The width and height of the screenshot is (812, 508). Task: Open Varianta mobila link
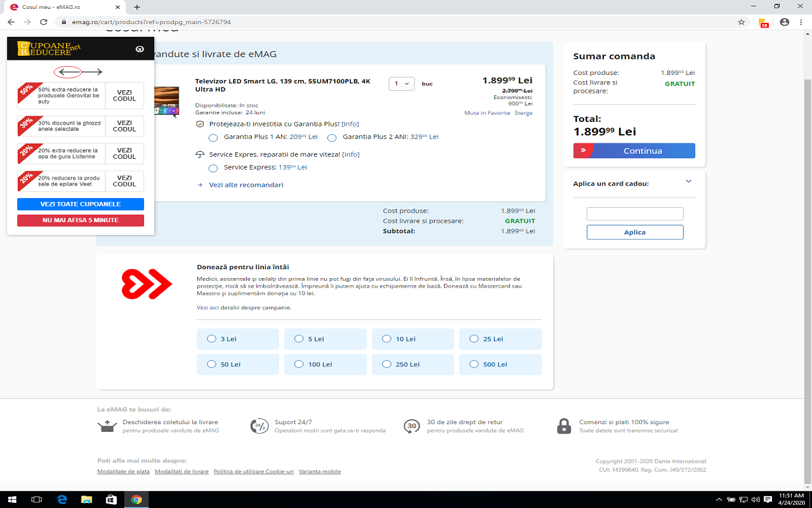coord(320,472)
